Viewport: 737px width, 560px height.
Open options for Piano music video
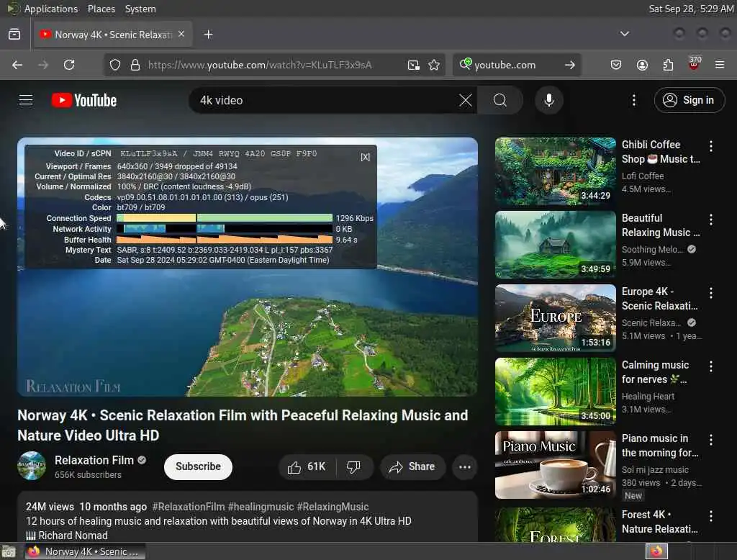pos(710,440)
